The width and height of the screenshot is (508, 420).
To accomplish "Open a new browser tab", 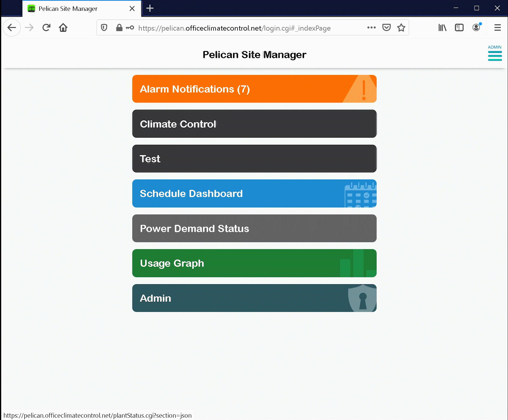I will pos(150,8).
